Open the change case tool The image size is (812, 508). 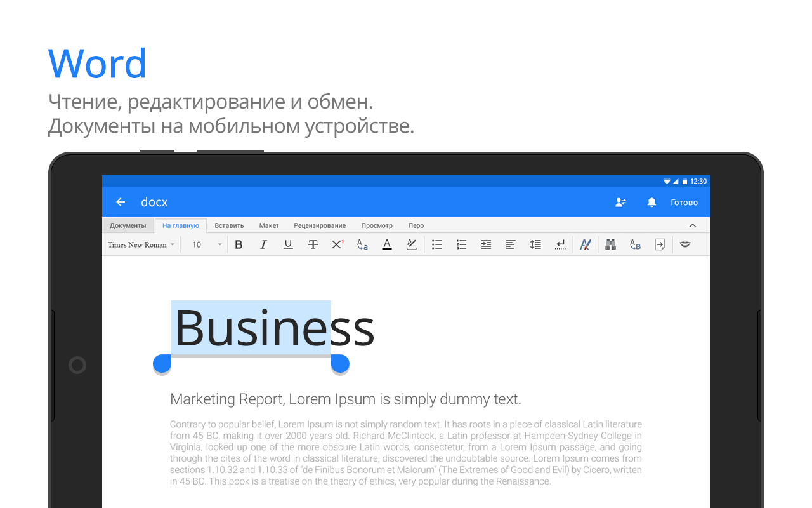[x=362, y=244]
